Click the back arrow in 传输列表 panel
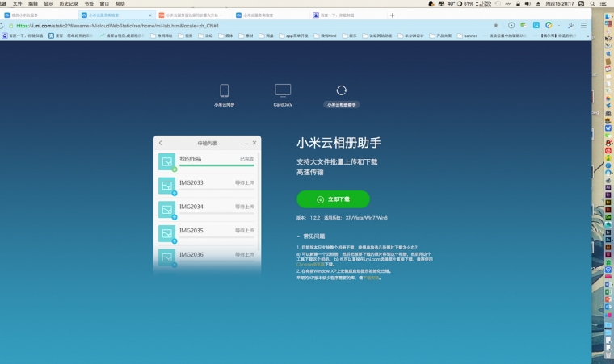 [161, 143]
